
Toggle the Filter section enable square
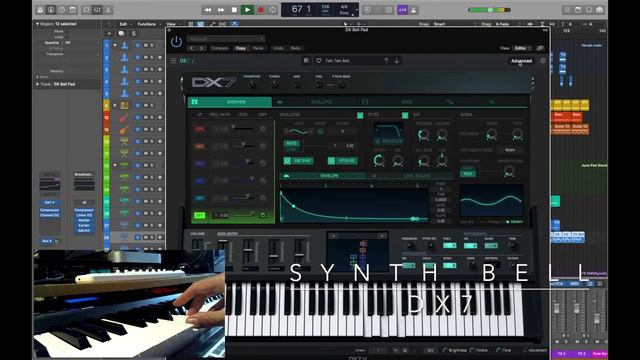(x=360, y=116)
